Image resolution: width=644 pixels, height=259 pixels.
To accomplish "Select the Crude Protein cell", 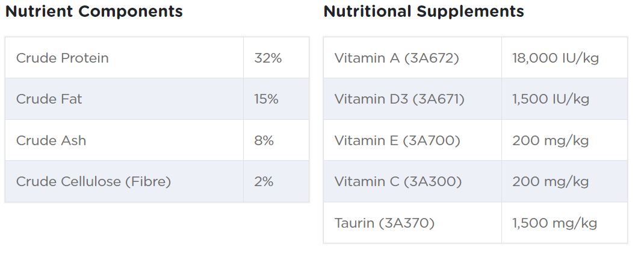I will click(x=63, y=58).
